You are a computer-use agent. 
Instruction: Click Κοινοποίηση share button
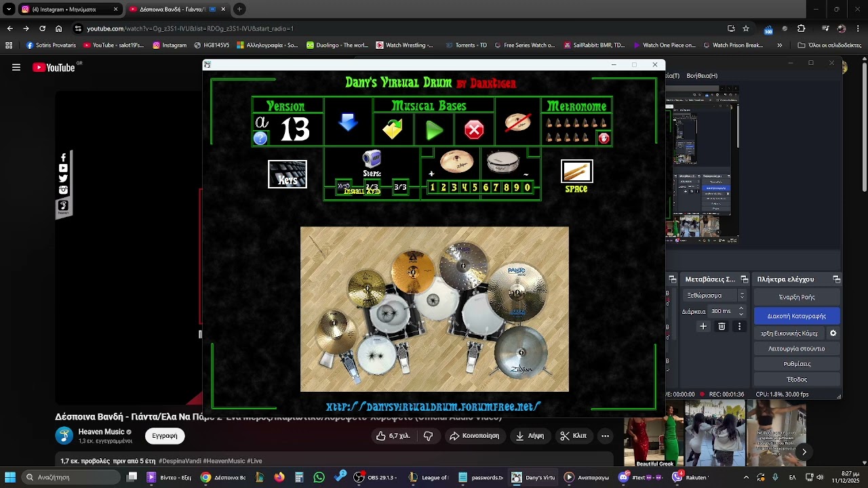(475, 436)
